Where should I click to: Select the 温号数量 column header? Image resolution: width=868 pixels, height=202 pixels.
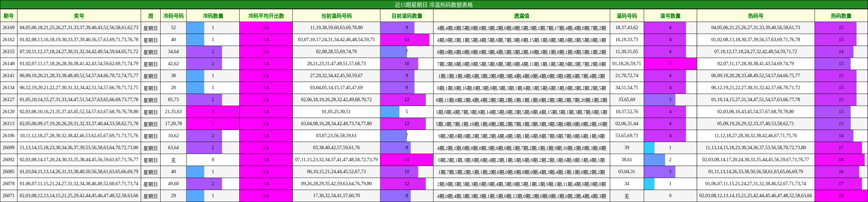[x=670, y=16]
